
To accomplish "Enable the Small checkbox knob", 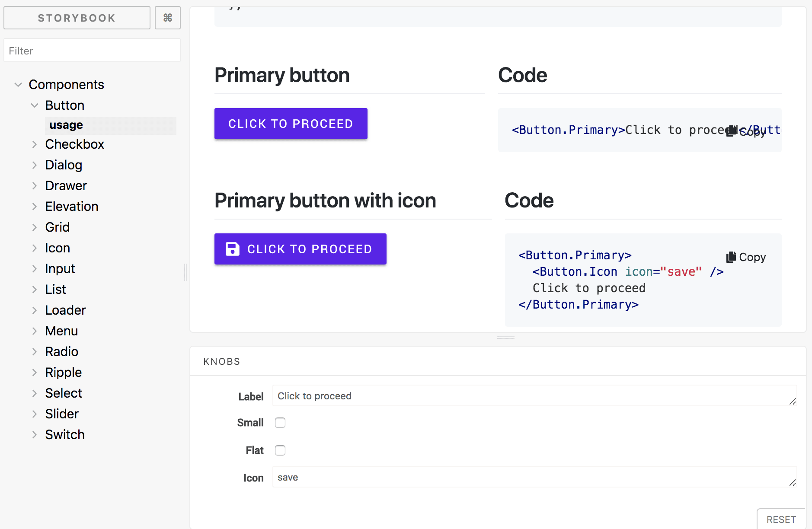I will pos(280,423).
